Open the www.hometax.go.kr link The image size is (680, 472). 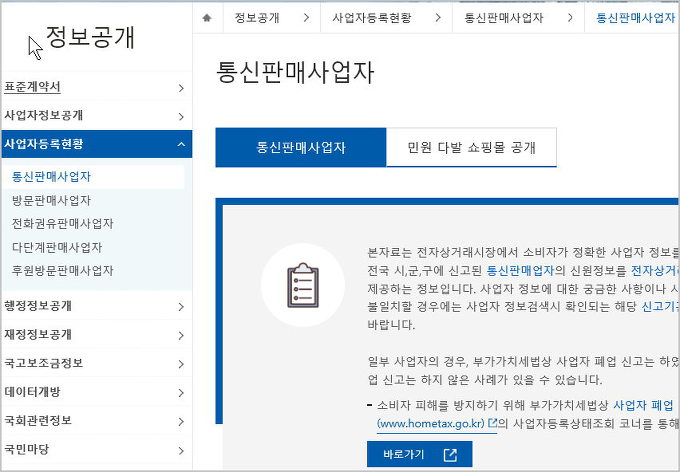[430, 423]
